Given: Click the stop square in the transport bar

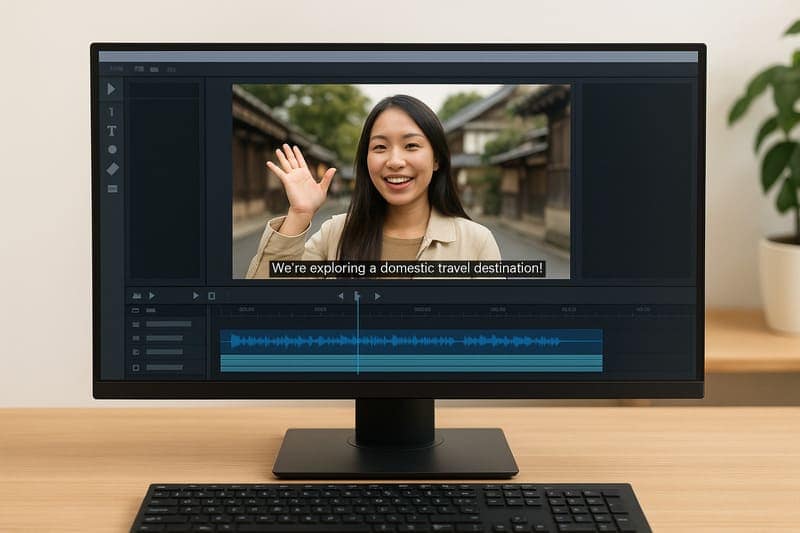Looking at the screenshot, I should pos(212,296).
